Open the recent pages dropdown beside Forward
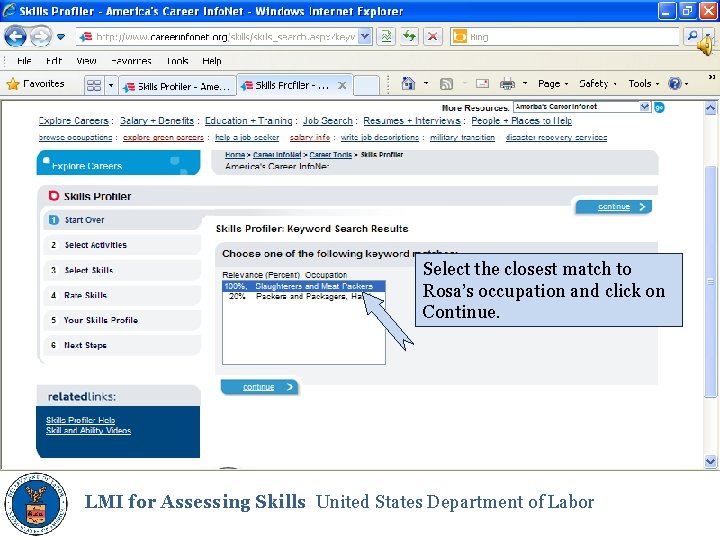Viewport: 720px width, 540px height. [61, 37]
